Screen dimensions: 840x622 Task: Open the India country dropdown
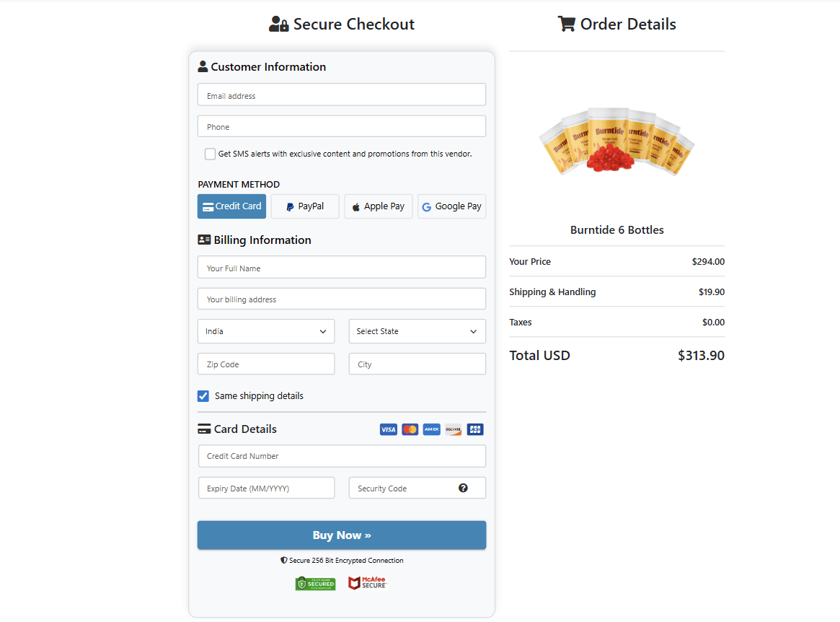266,331
